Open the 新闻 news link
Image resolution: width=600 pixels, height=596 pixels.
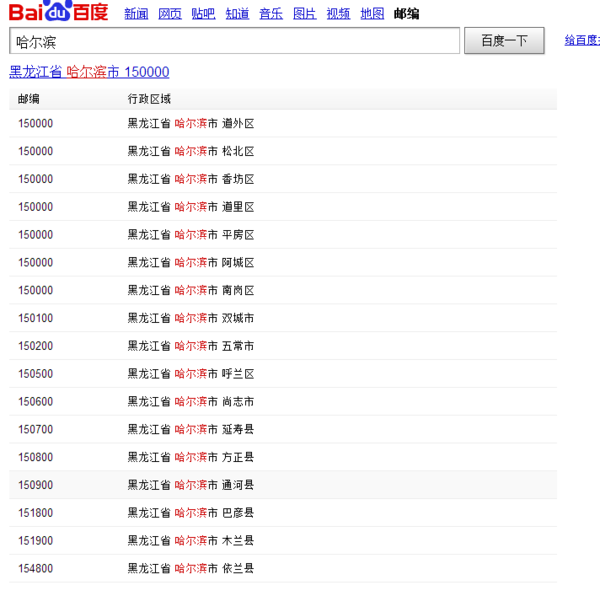click(136, 14)
